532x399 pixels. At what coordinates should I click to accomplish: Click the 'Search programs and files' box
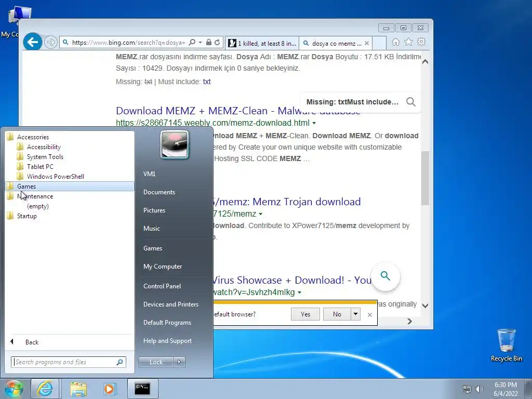69,362
